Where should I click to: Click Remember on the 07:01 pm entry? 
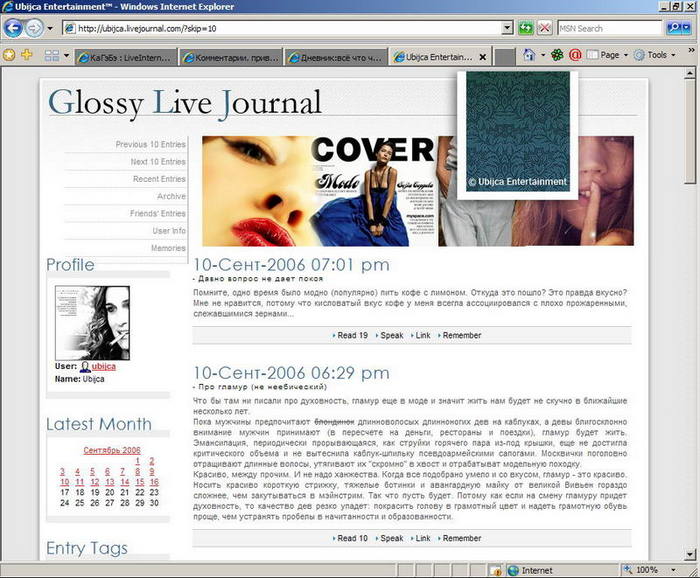pyautogui.click(x=462, y=335)
